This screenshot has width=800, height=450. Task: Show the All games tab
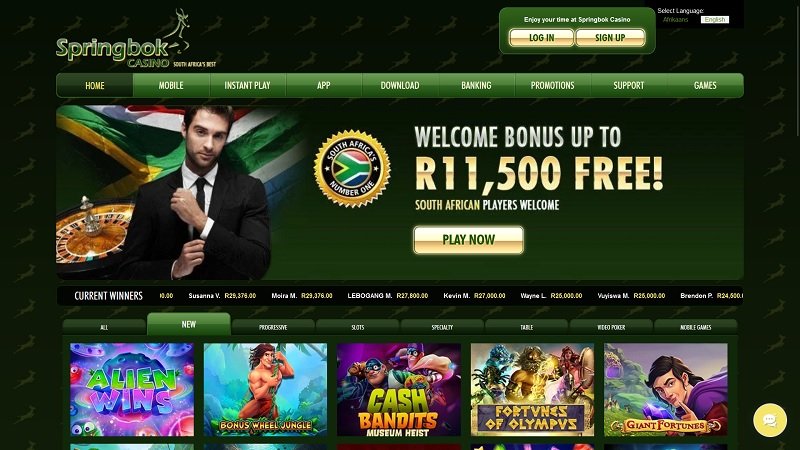104,327
